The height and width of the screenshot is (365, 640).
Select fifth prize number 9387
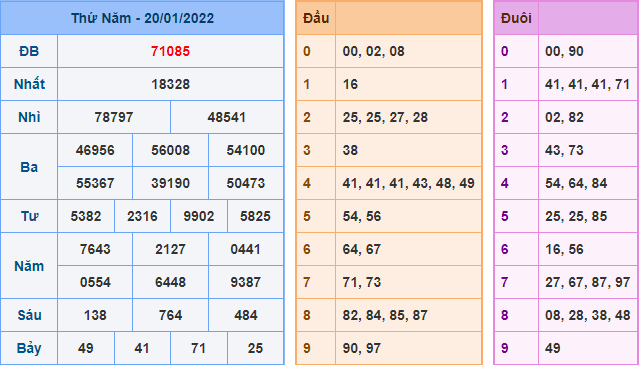click(x=245, y=282)
